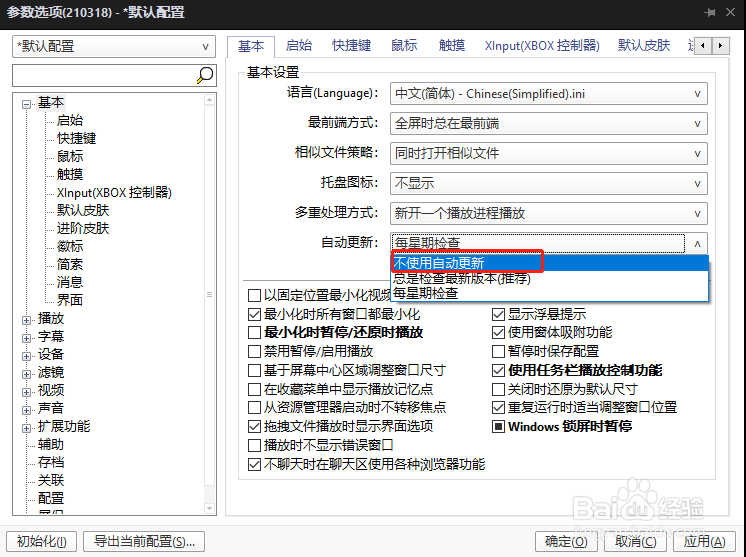746x557 pixels.
Task: Uncheck 不聊天时在聊天区使用各种浏览器功能
Action: [x=255, y=465]
